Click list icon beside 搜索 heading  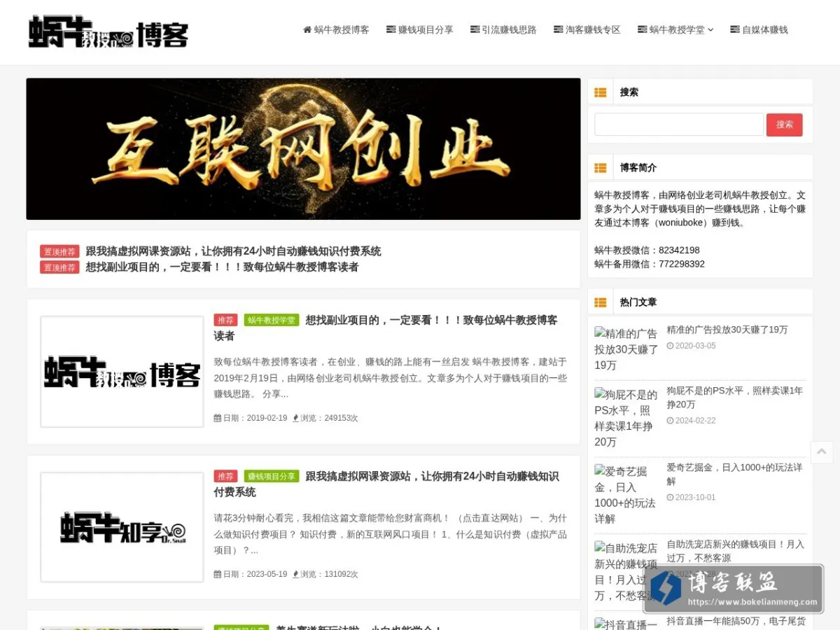click(x=600, y=92)
